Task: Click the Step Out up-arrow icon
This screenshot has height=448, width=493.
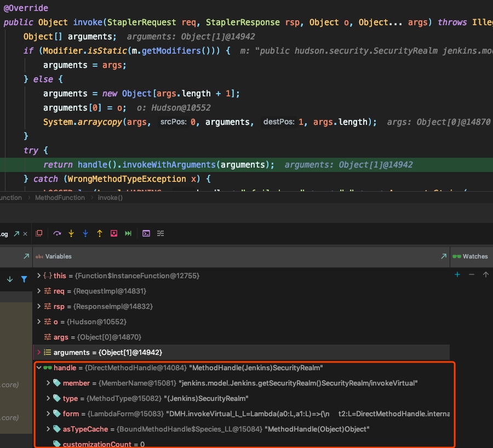Action: click(100, 233)
